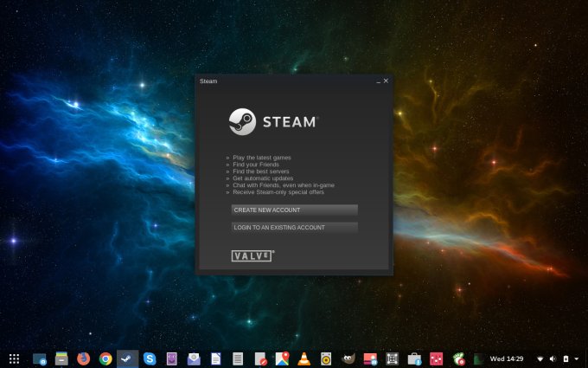The image size is (588, 368).
Task: Open Google Chrome from the dock
Action: click(105, 358)
